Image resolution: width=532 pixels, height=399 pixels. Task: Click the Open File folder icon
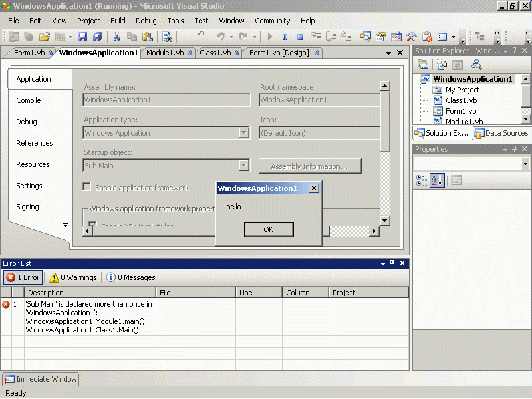point(45,37)
